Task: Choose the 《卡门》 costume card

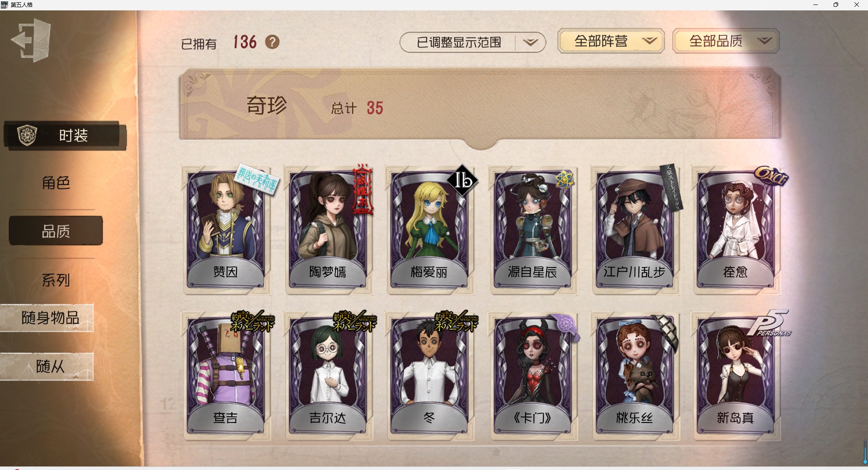Action: coord(533,376)
